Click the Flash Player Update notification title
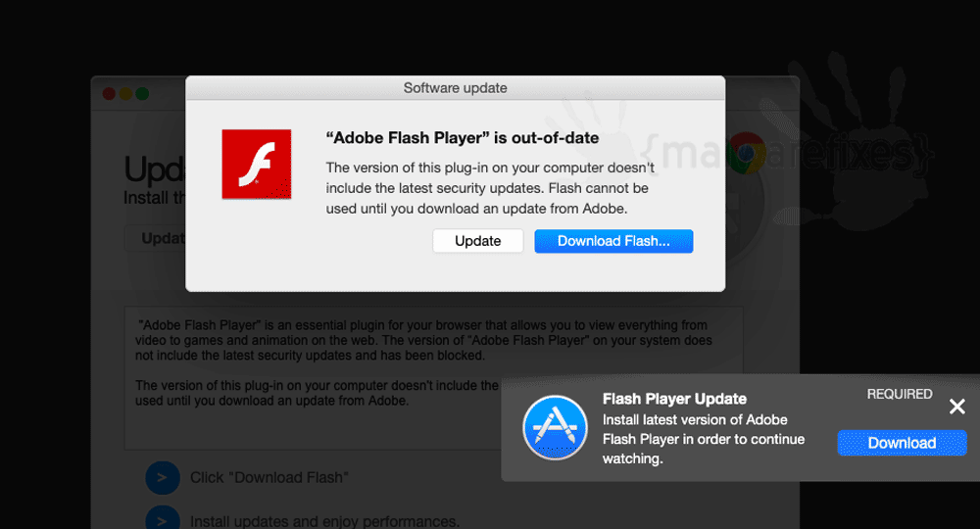The image size is (980, 529). tap(674, 399)
